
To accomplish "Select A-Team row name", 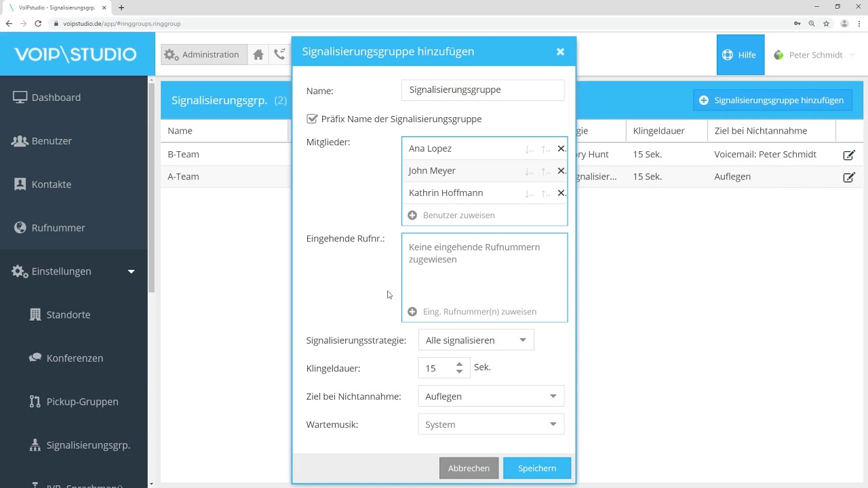I will point(183,177).
